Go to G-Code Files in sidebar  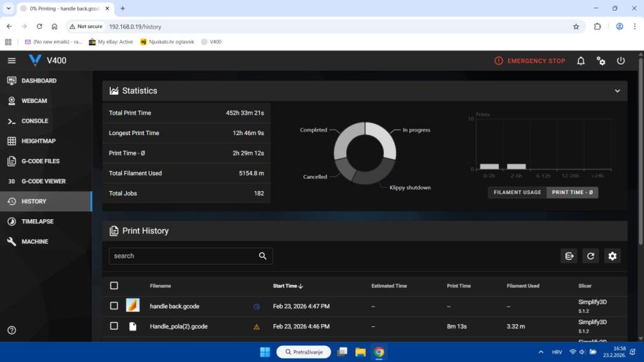(40, 161)
